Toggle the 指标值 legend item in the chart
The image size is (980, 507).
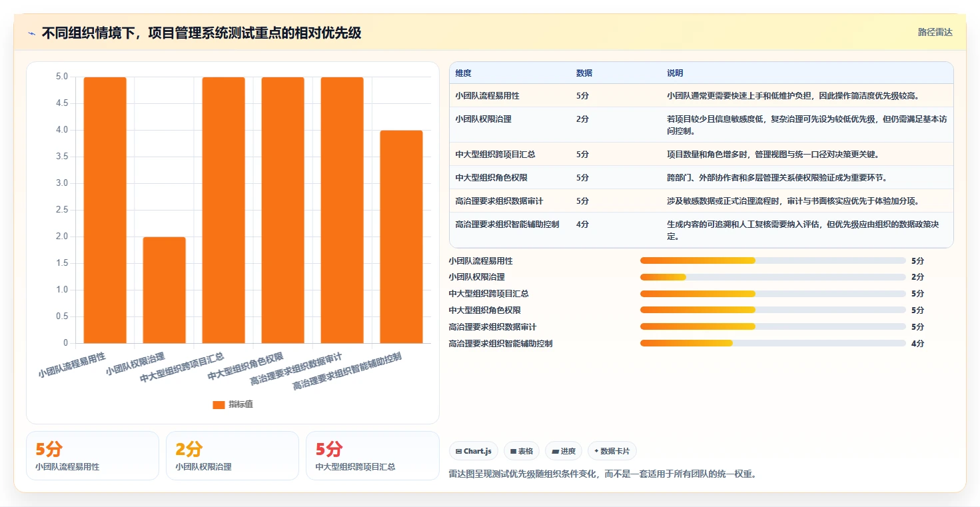[x=233, y=404]
